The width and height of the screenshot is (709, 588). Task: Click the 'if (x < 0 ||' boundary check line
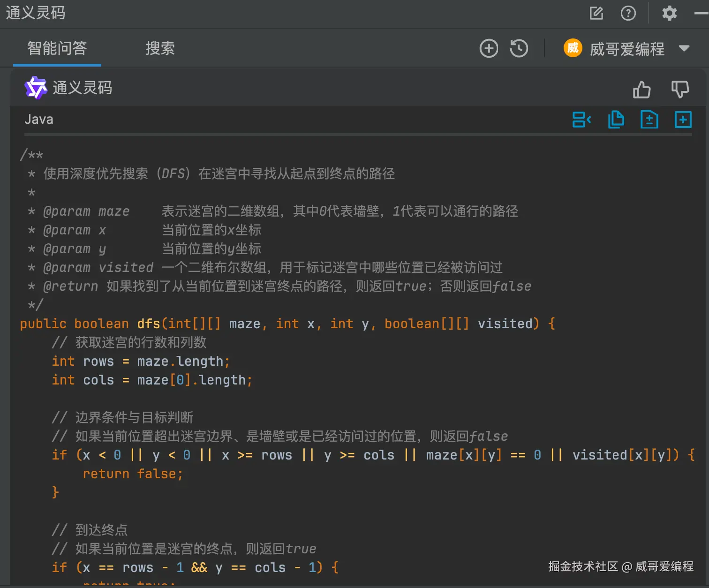coord(373,455)
